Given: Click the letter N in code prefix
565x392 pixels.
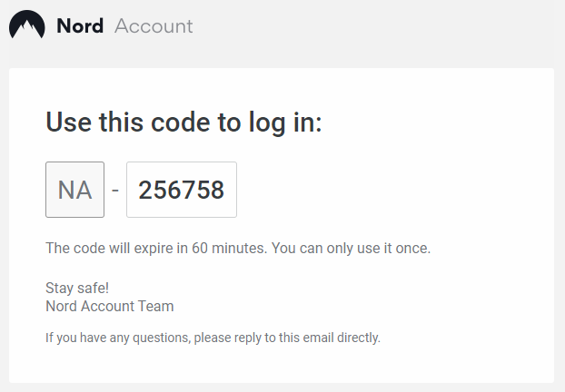Looking at the screenshot, I should (x=65, y=190).
